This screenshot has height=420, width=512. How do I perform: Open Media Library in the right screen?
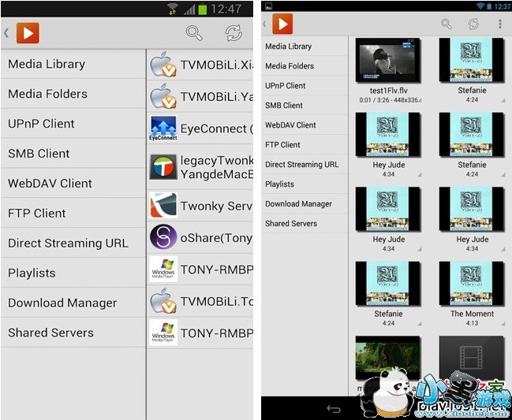pyautogui.click(x=305, y=46)
